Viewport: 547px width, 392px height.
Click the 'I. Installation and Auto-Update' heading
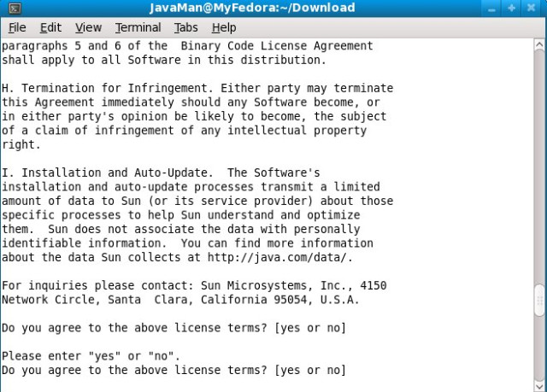(107, 173)
